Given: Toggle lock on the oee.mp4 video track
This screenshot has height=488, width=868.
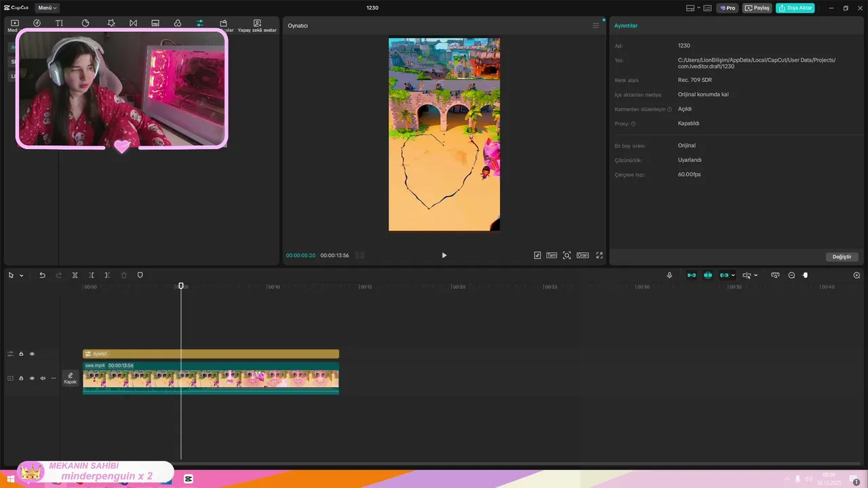Looking at the screenshot, I should [x=21, y=378].
